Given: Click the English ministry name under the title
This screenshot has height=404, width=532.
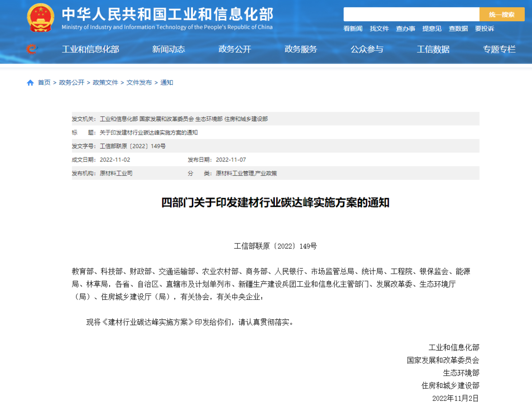Looking at the screenshot, I should pyautogui.click(x=167, y=27).
